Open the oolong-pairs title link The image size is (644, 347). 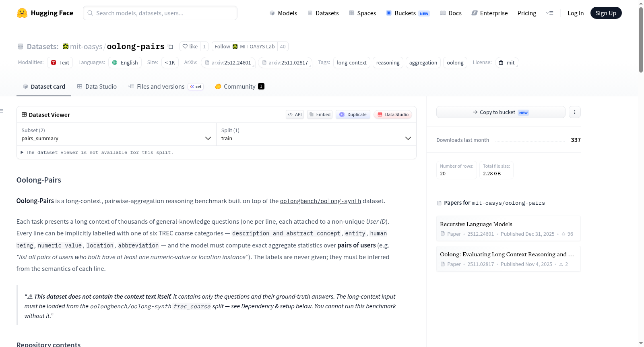[136, 46]
